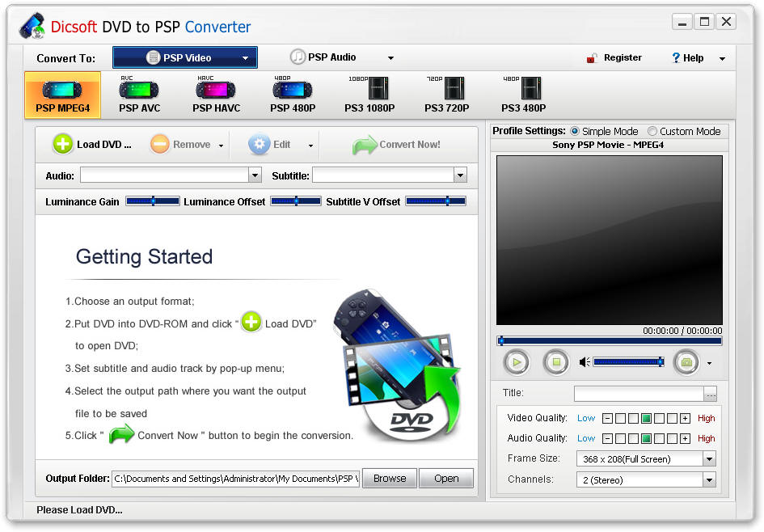The height and width of the screenshot is (532, 764).
Task: Click the Output Folder path field
Action: click(x=235, y=479)
